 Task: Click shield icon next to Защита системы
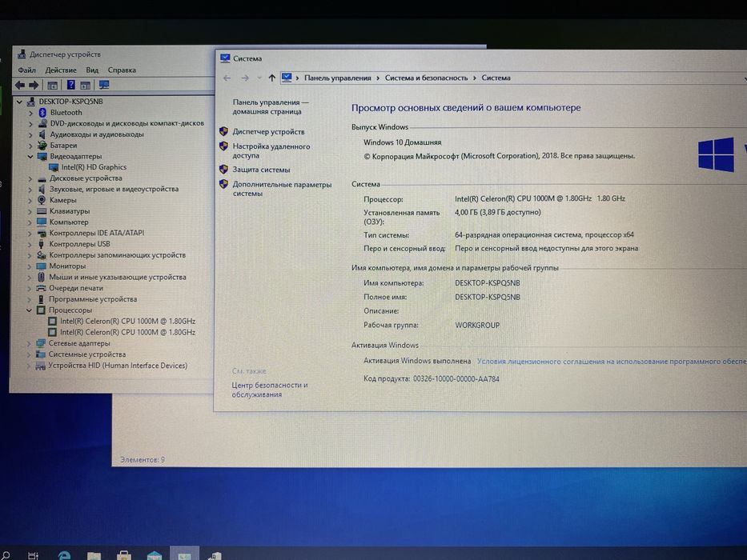click(223, 169)
